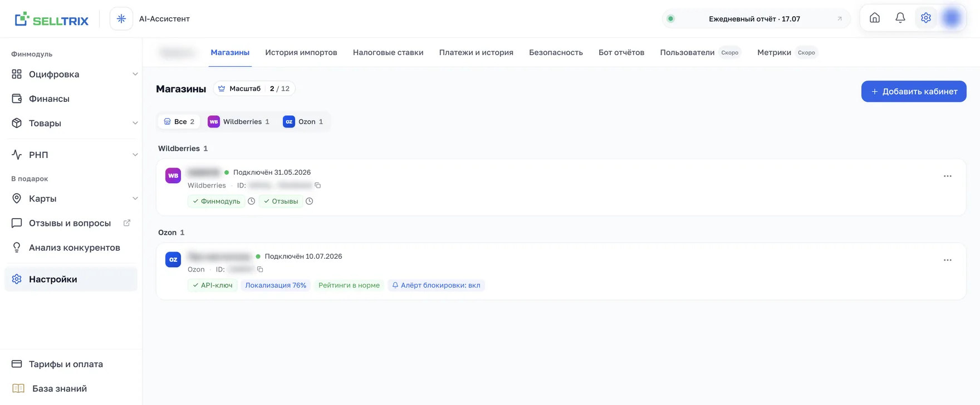
Task: Expand the РНП sidebar section
Action: point(135,155)
